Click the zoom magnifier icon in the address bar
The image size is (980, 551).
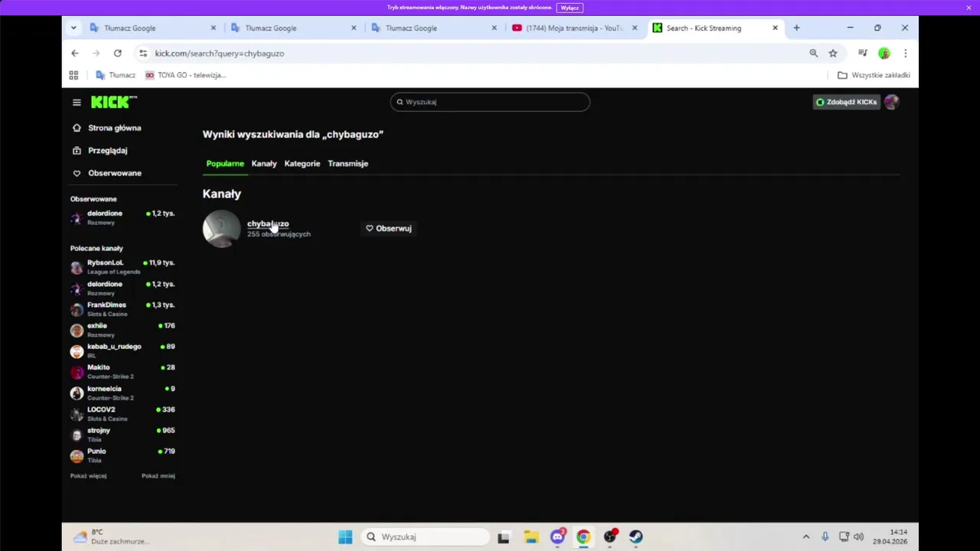(x=813, y=53)
